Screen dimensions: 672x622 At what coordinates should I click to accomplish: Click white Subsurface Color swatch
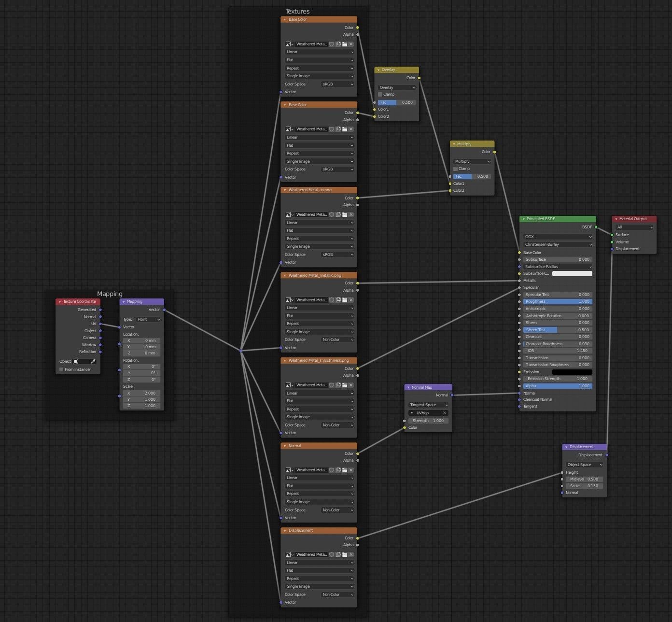572,274
